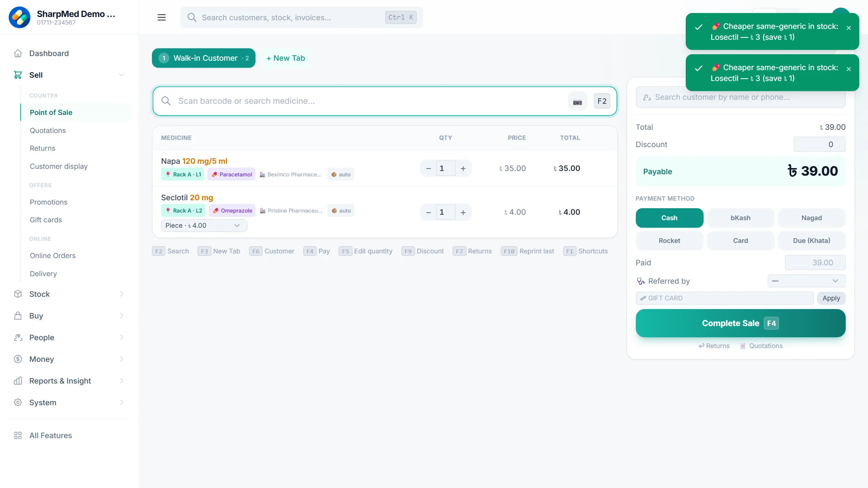Open Gift cards page
This screenshot has height=488, width=868.
click(46, 220)
